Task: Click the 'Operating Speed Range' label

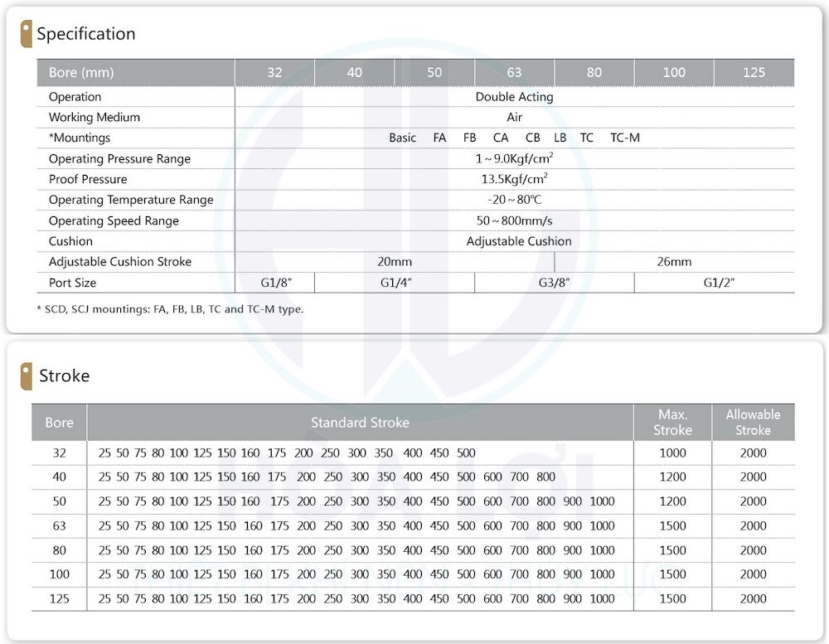Action: click(114, 221)
